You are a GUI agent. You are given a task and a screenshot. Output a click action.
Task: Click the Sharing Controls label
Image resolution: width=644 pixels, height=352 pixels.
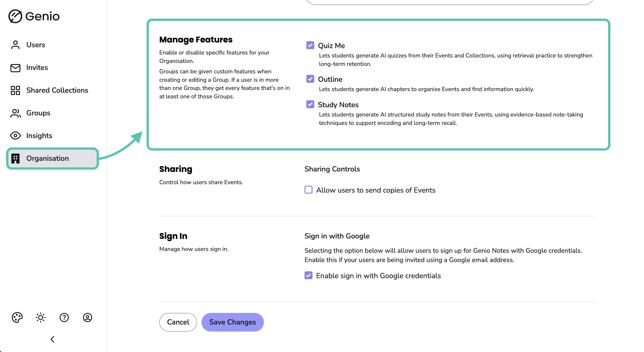tap(332, 169)
